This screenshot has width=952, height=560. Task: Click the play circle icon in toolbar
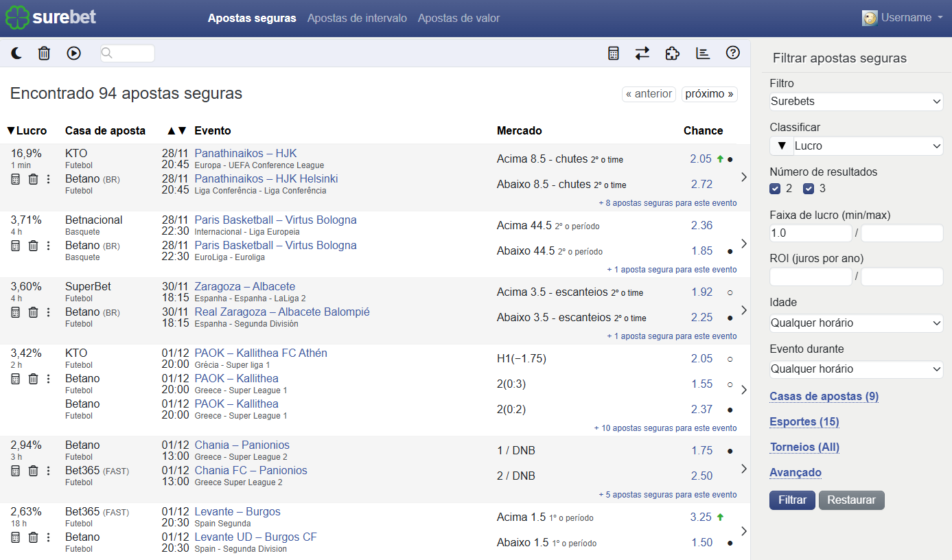73,53
